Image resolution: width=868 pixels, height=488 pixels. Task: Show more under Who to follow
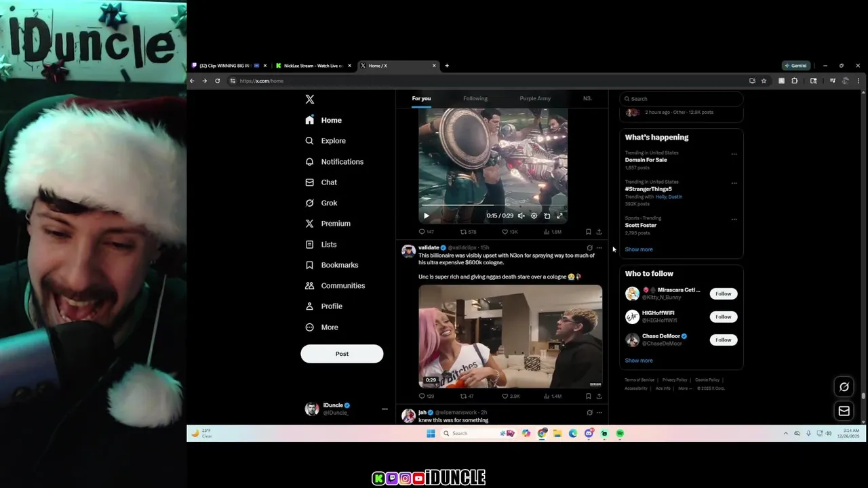pos(639,361)
